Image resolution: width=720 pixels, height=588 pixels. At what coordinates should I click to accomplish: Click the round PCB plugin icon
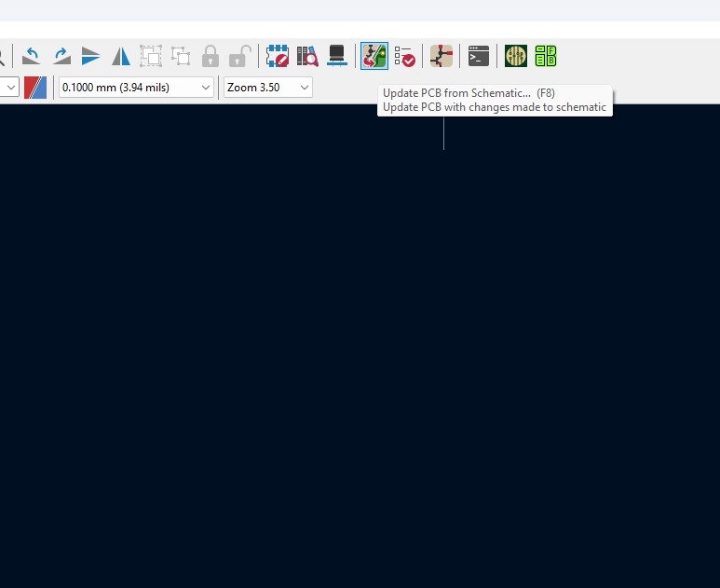pos(516,56)
